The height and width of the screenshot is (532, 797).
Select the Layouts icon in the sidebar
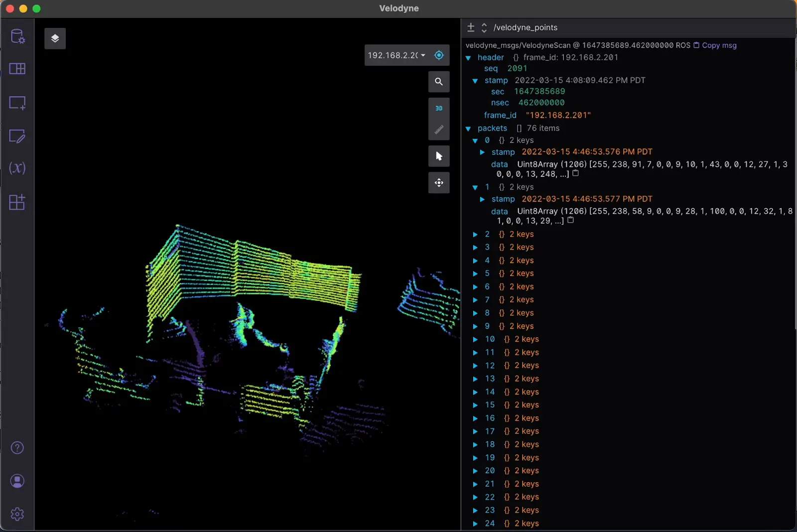[x=17, y=69]
